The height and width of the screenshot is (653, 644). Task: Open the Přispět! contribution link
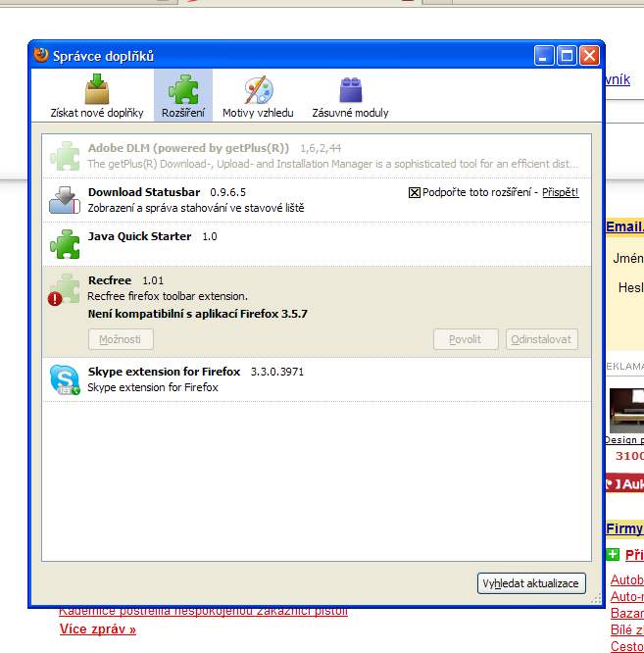pos(561,192)
